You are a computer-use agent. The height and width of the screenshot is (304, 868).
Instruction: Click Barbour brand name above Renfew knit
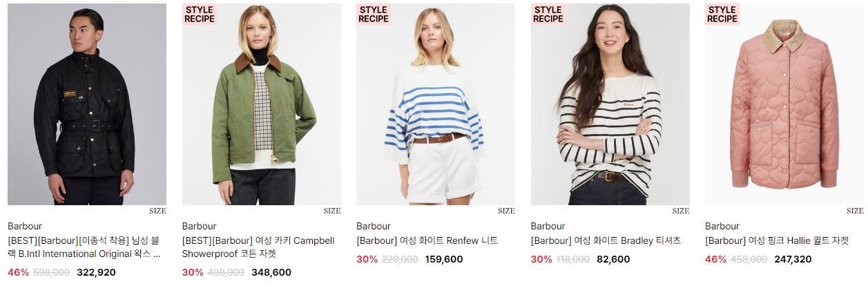[x=374, y=226]
